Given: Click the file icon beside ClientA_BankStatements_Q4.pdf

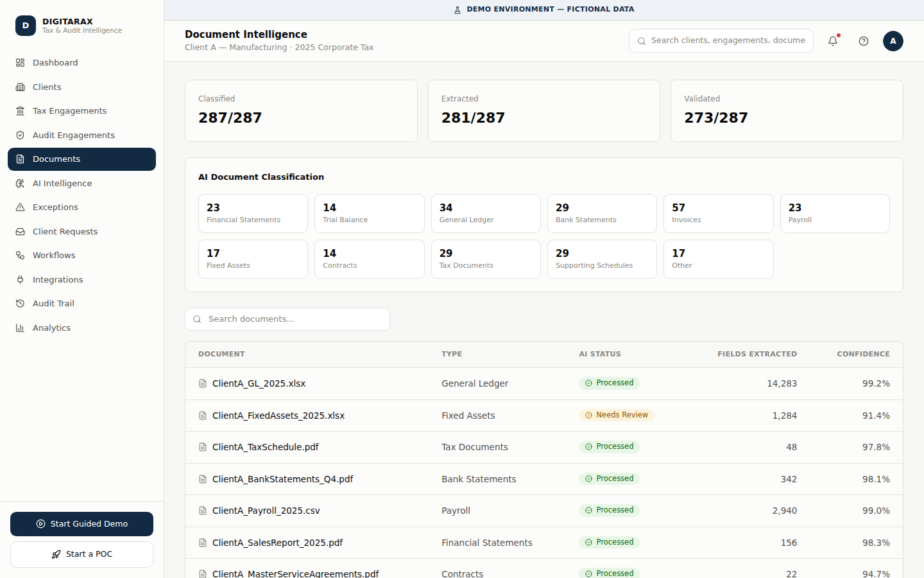Looking at the screenshot, I should [203, 479].
